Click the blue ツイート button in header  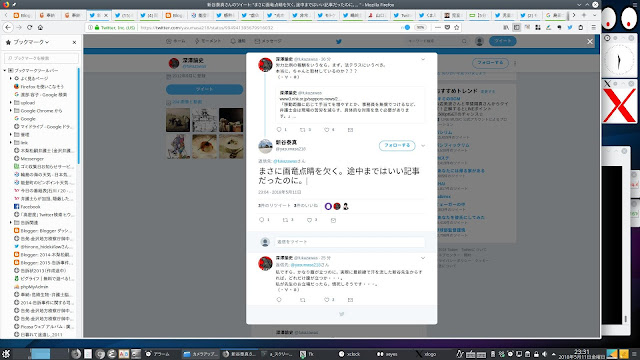click(x=503, y=41)
